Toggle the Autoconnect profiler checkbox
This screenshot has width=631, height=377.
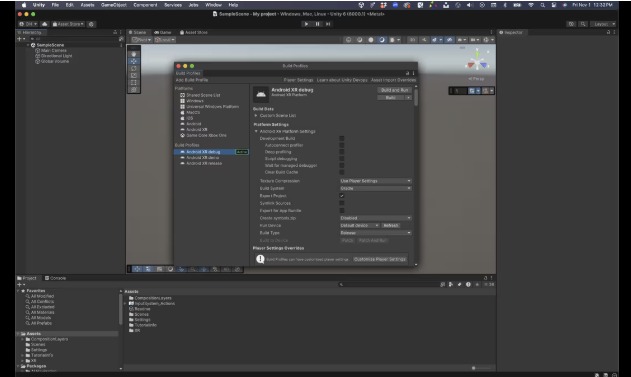pyautogui.click(x=342, y=145)
